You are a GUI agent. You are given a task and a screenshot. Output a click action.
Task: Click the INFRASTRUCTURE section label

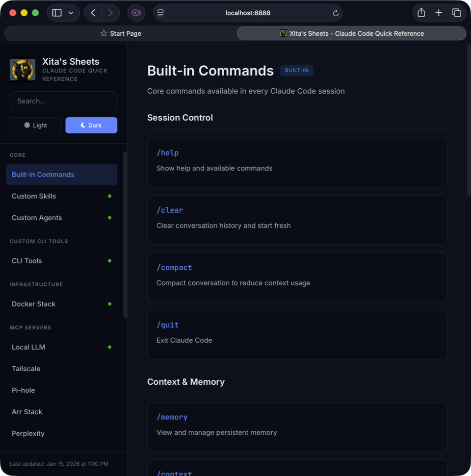tap(36, 284)
